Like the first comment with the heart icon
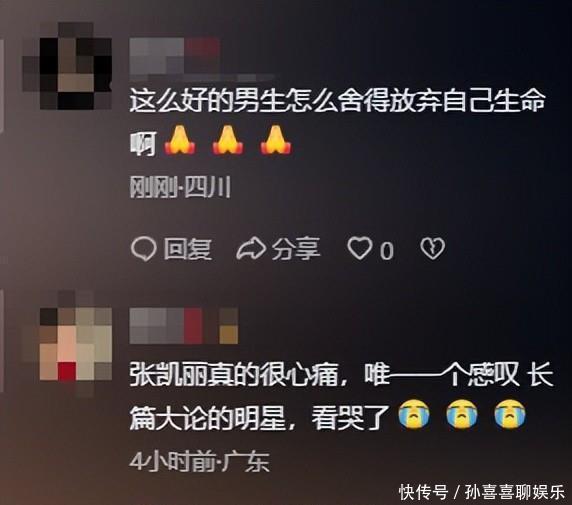The width and height of the screenshot is (572, 505). [x=360, y=248]
